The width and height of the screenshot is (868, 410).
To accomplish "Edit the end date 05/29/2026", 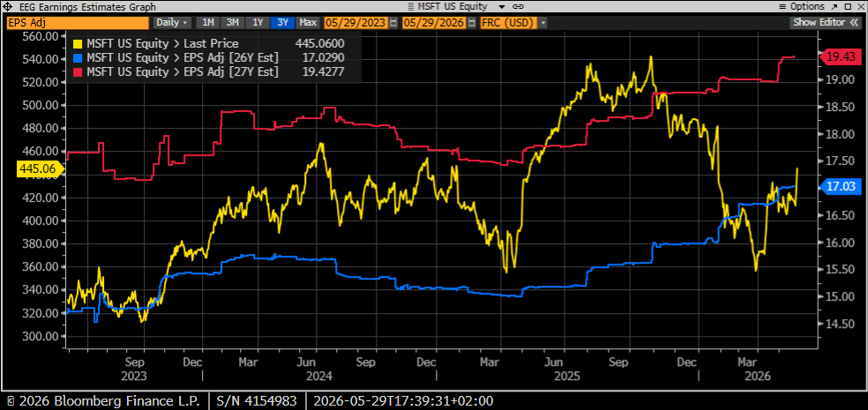I will (x=435, y=23).
